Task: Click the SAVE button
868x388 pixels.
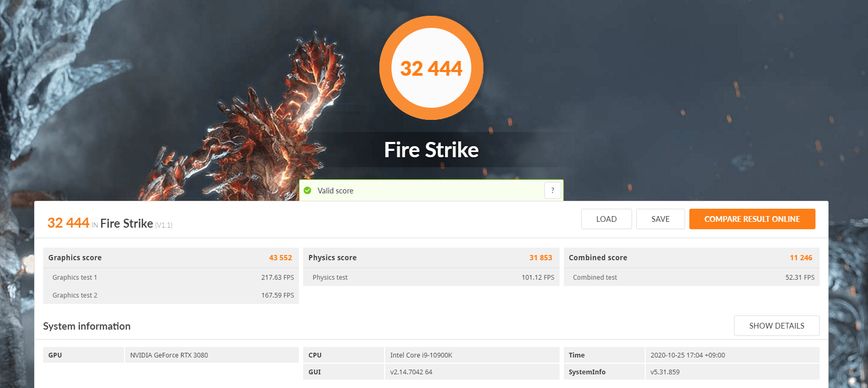Action: [x=660, y=219]
